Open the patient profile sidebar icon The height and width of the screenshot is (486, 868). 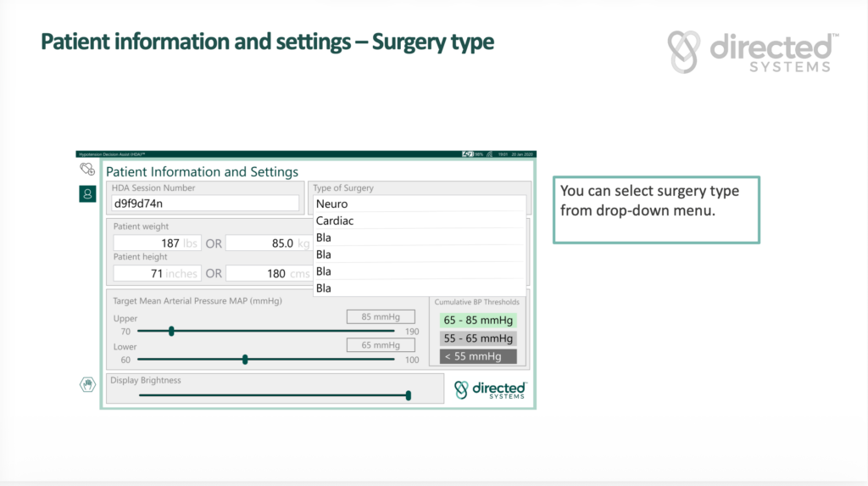point(87,194)
